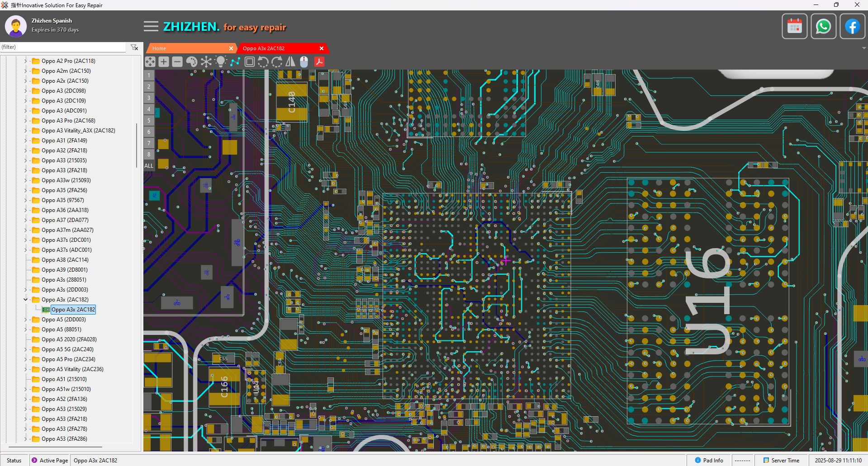
Task: Open the Facebook page button
Action: (x=852, y=26)
